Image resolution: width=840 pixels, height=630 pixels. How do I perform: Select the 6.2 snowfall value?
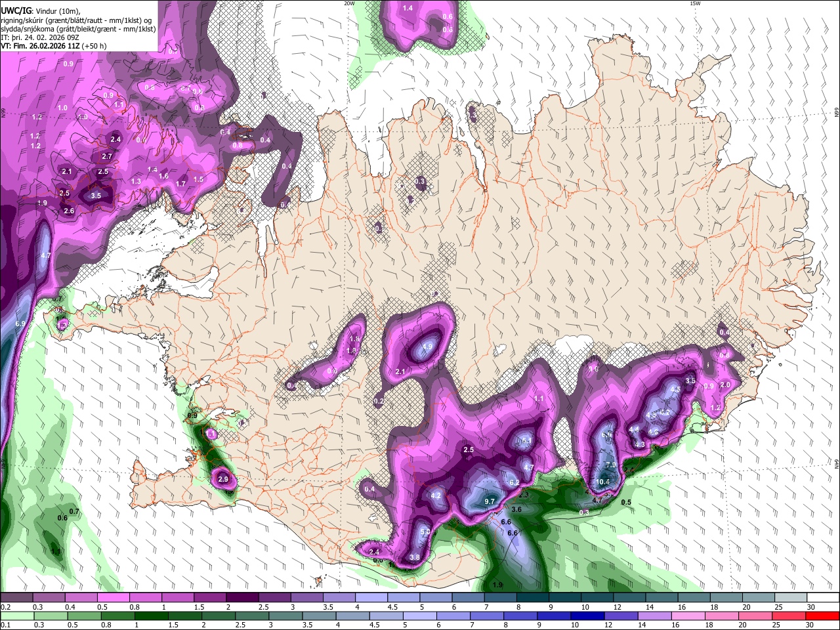(x=514, y=483)
